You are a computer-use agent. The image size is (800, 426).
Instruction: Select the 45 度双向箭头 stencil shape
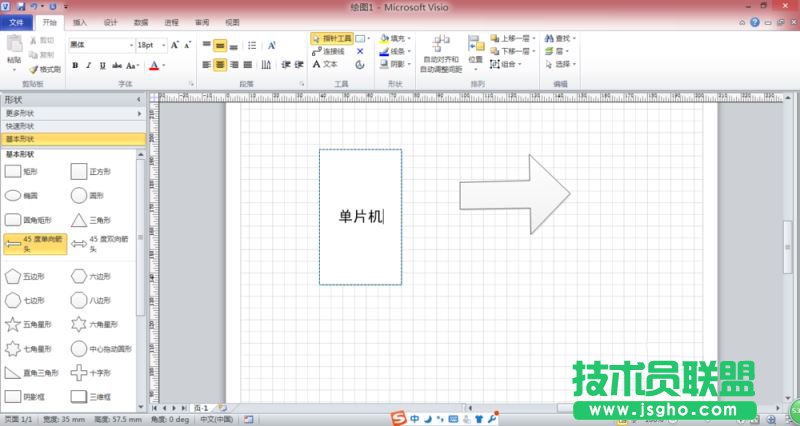[100, 244]
